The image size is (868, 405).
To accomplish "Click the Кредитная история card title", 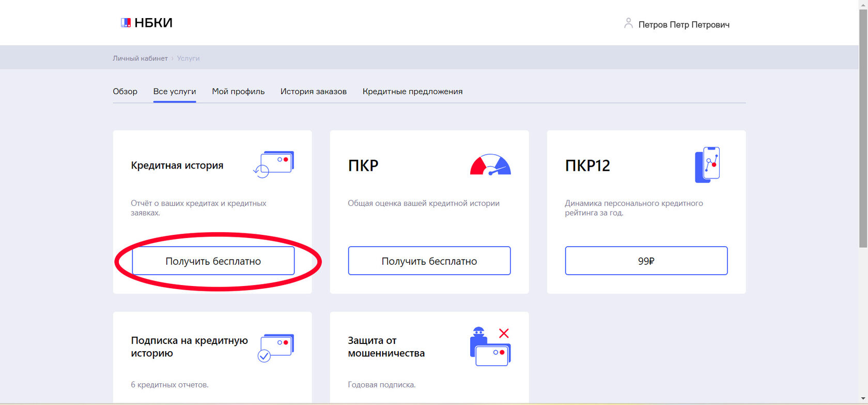I will pos(177,166).
